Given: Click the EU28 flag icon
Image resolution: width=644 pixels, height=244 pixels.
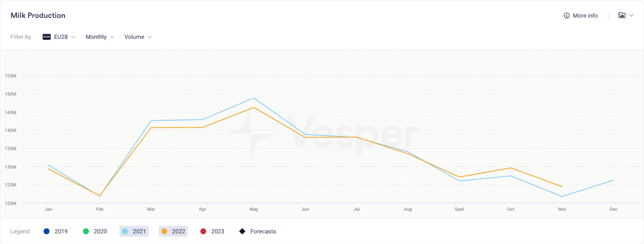Looking at the screenshot, I should 47,37.
